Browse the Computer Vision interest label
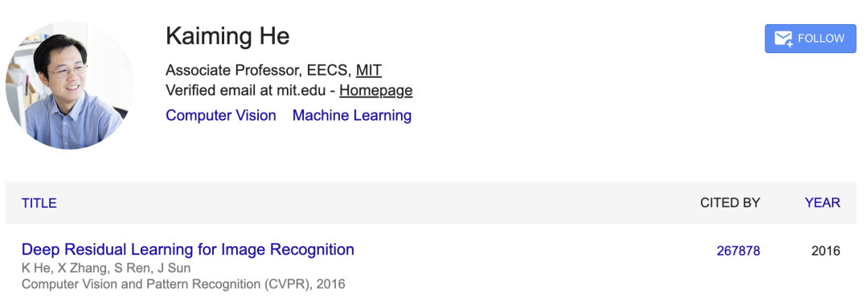This screenshot has height=305, width=868. (x=221, y=115)
